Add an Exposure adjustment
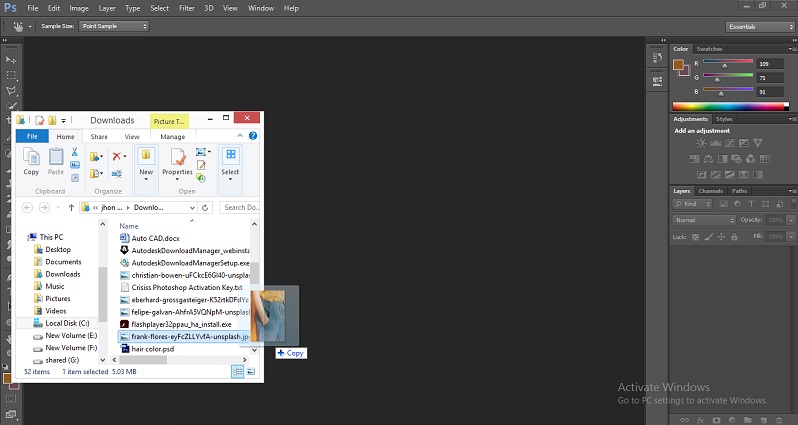798x425 pixels. 744,143
